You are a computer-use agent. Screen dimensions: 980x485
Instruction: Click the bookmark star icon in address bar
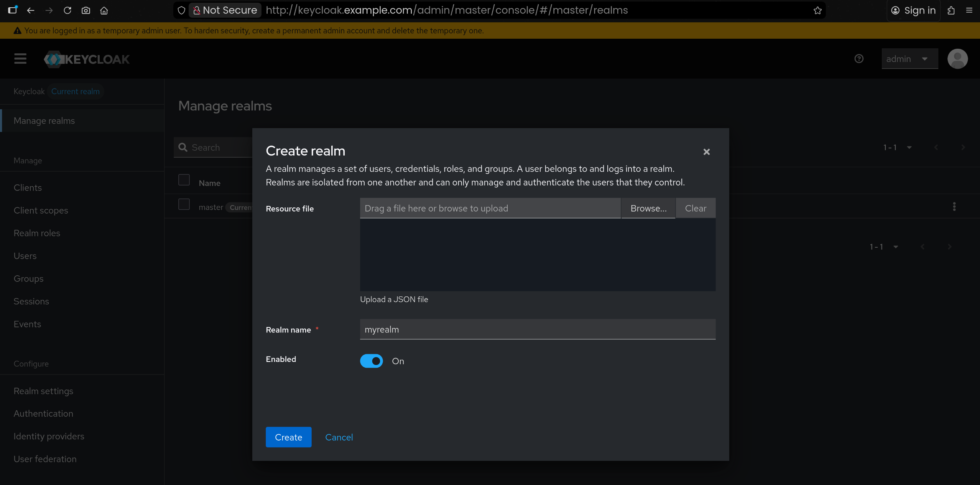pyautogui.click(x=817, y=10)
